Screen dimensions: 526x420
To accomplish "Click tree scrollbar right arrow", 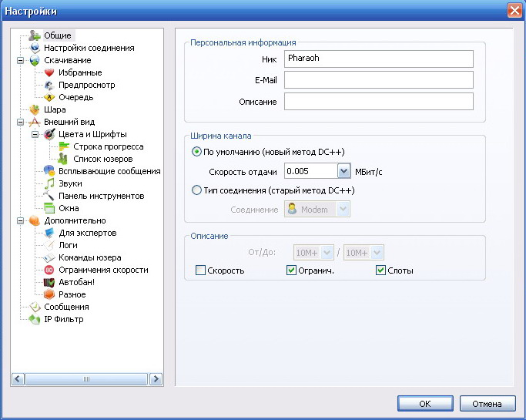I will point(156,379).
